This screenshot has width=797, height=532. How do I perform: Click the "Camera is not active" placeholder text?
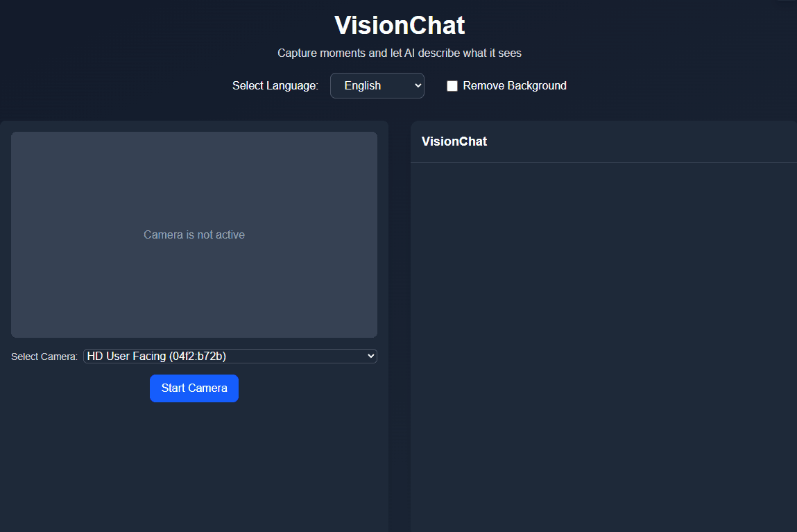[194, 234]
